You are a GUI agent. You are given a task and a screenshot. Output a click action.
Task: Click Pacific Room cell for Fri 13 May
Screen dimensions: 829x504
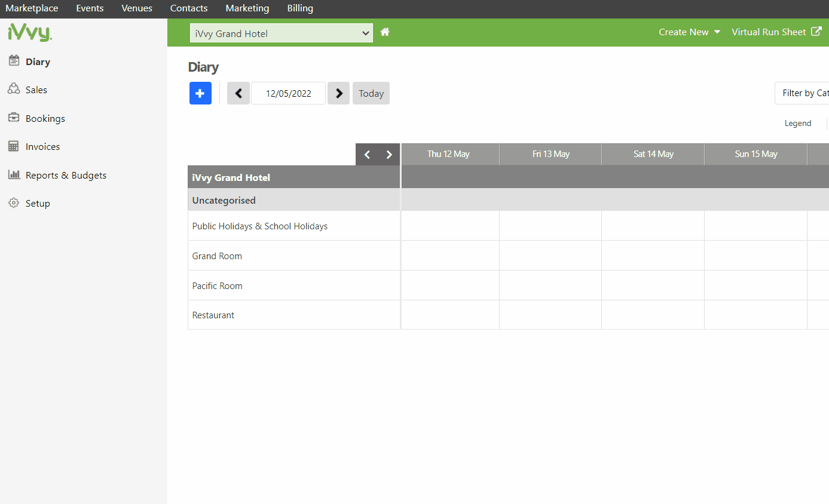click(550, 285)
